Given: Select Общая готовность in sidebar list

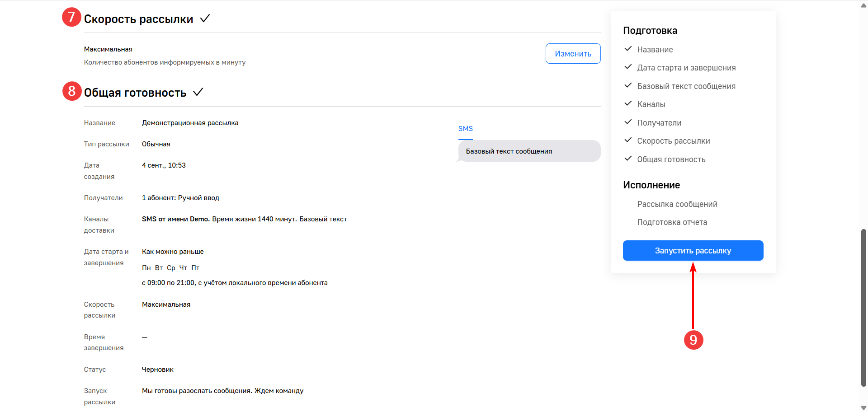Looking at the screenshot, I should click(671, 159).
